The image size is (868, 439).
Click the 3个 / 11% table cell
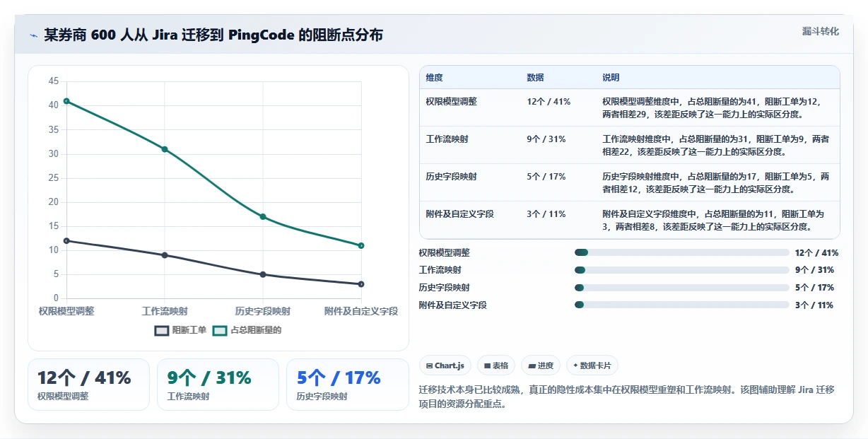(x=546, y=214)
